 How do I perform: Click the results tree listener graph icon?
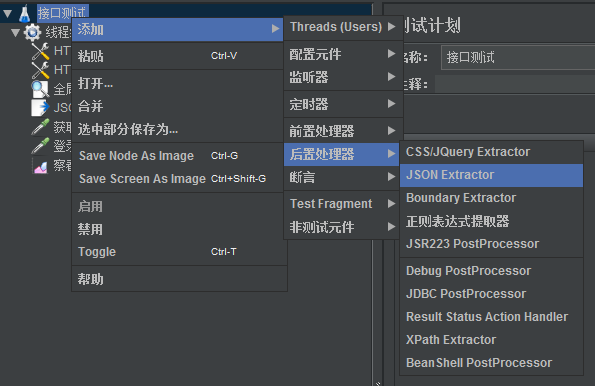pos(40,166)
